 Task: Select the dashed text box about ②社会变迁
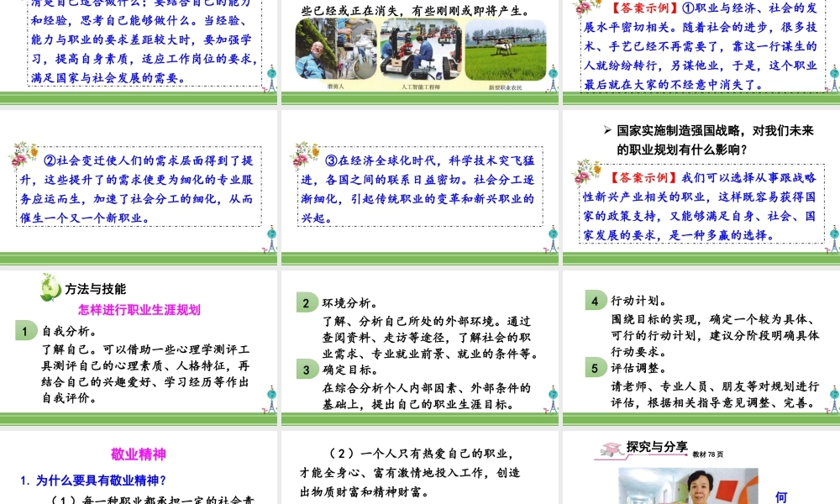point(139,189)
